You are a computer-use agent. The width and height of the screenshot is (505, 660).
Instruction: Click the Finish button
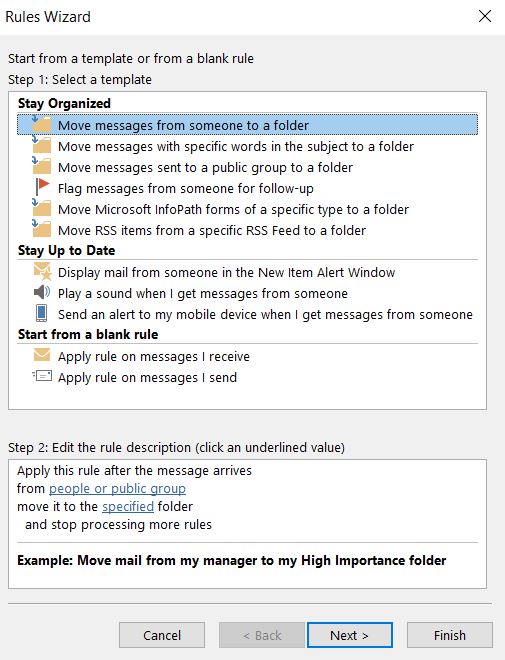(x=449, y=635)
